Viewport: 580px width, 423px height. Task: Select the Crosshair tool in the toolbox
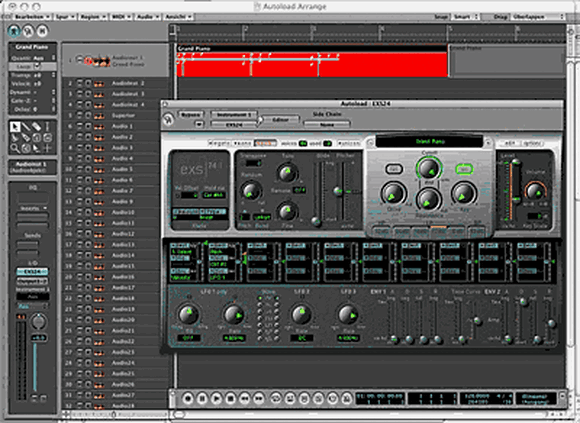[x=47, y=149]
